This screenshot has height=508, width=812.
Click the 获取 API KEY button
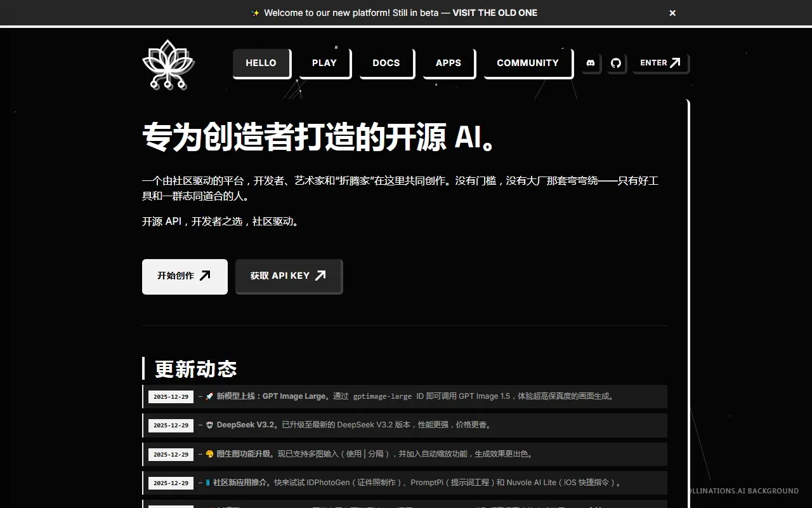click(x=288, y=276)
